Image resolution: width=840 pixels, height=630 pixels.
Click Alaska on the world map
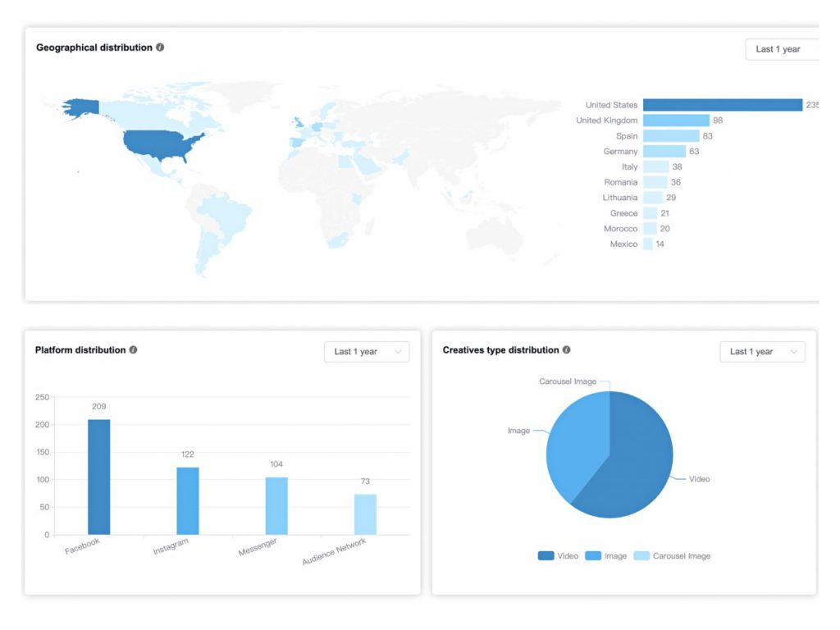[83, 107]
